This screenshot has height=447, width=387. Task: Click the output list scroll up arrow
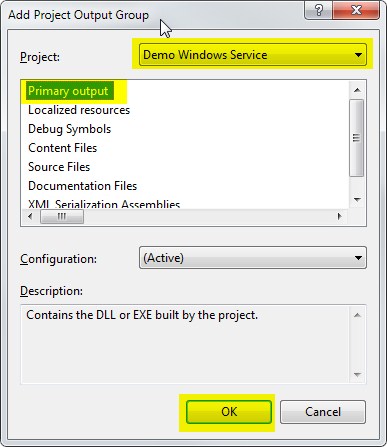pos(357,90)
